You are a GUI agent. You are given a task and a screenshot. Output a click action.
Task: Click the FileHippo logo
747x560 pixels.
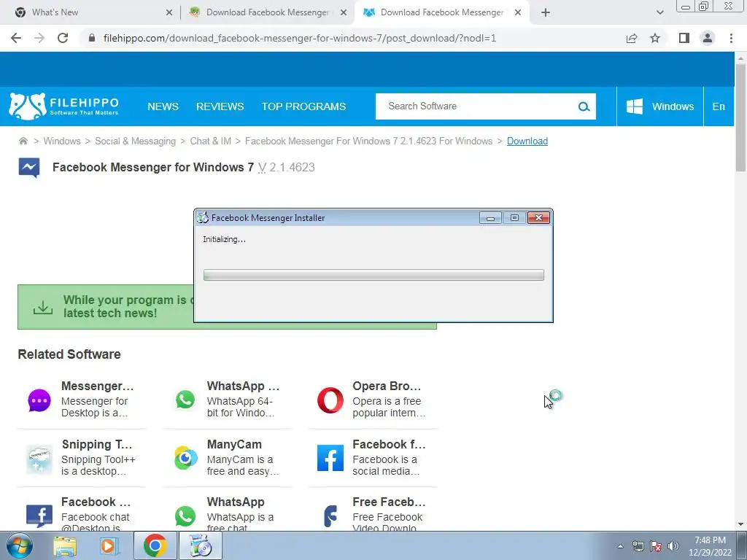64,106
